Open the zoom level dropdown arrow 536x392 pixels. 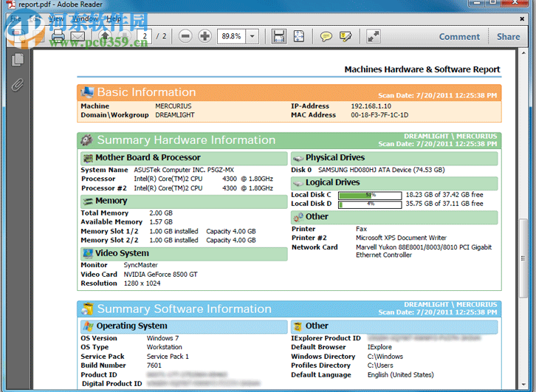(x=252, y=36)
